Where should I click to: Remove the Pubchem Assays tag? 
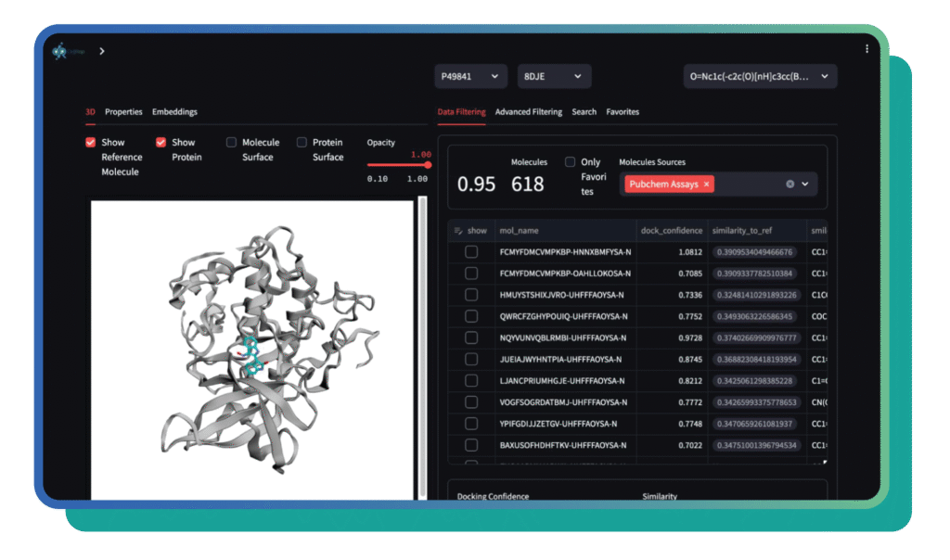click(x=706, y=185)
